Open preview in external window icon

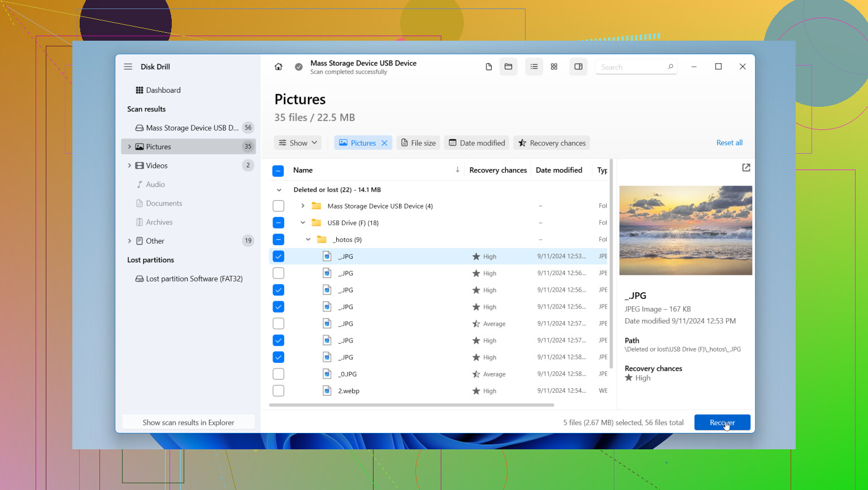746,168
